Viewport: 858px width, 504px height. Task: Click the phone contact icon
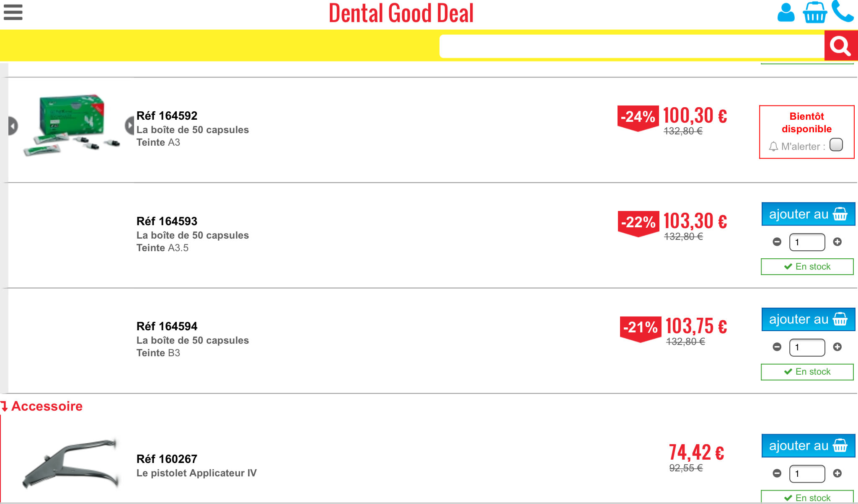click(x=842, y=12)
